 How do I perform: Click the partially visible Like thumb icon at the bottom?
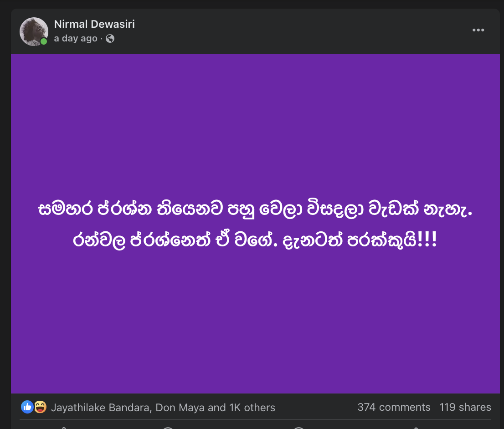(63, 428)
